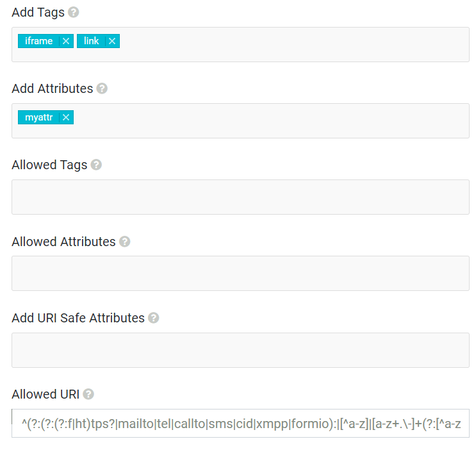Remove the link tag chip
The image size is (476, 455).
point(112,41)
